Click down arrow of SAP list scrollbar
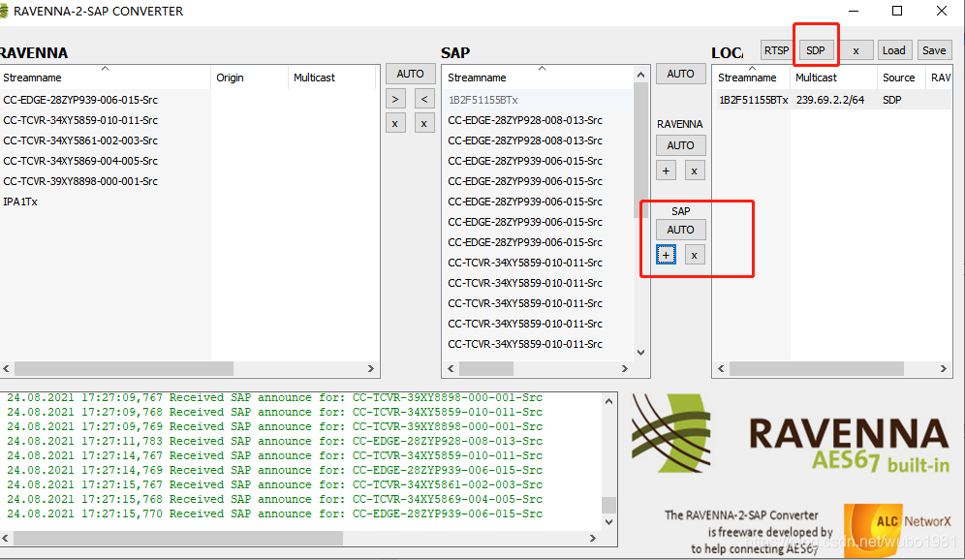The width and height of the screenshot is (965, 560). tap(640, 353)
